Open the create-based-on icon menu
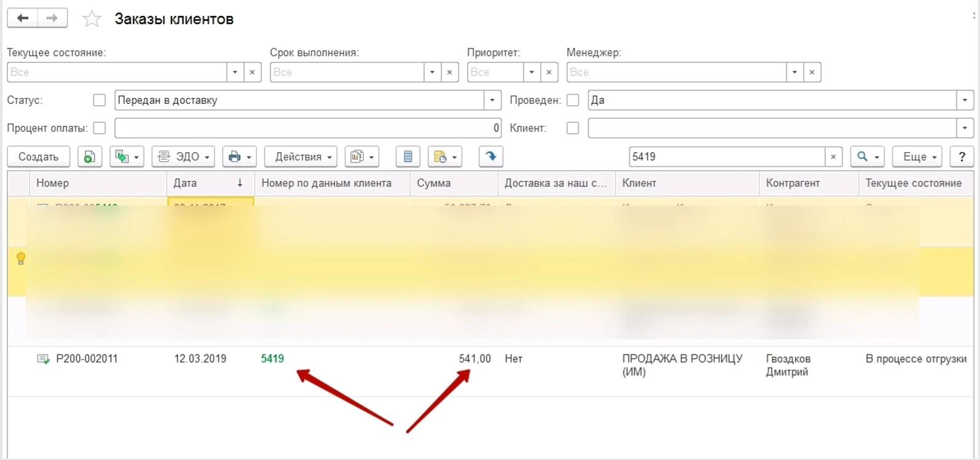 point(127,157)
